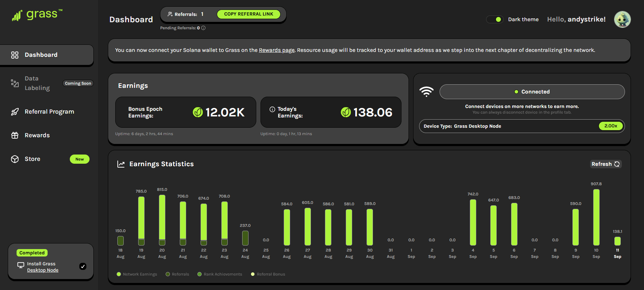
Task: Click the Store box icon
Action: pyautogui.click(x=15, y=159)
